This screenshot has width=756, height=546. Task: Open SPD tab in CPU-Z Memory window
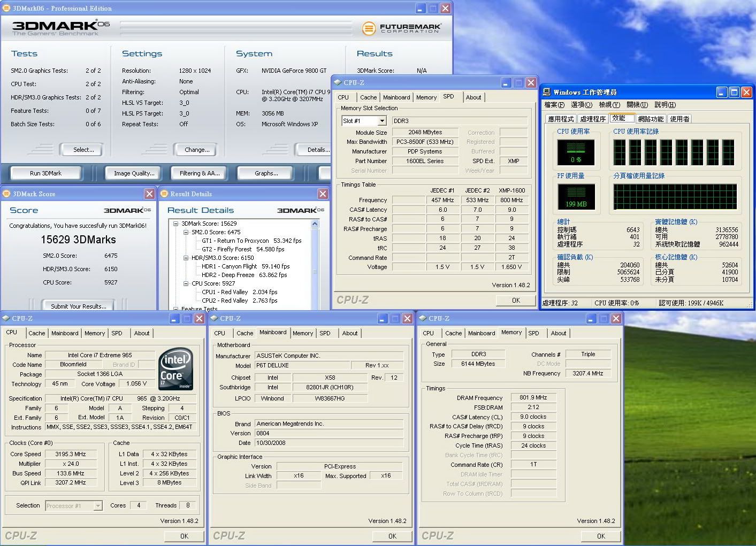tap(533, 333)
